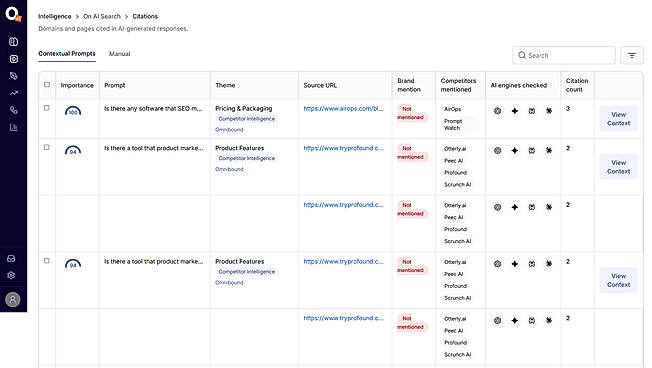Screen dimensions: 652x368
Task: Open the bar chart icon in the sidebar
Action: click(x=13, y=127)
